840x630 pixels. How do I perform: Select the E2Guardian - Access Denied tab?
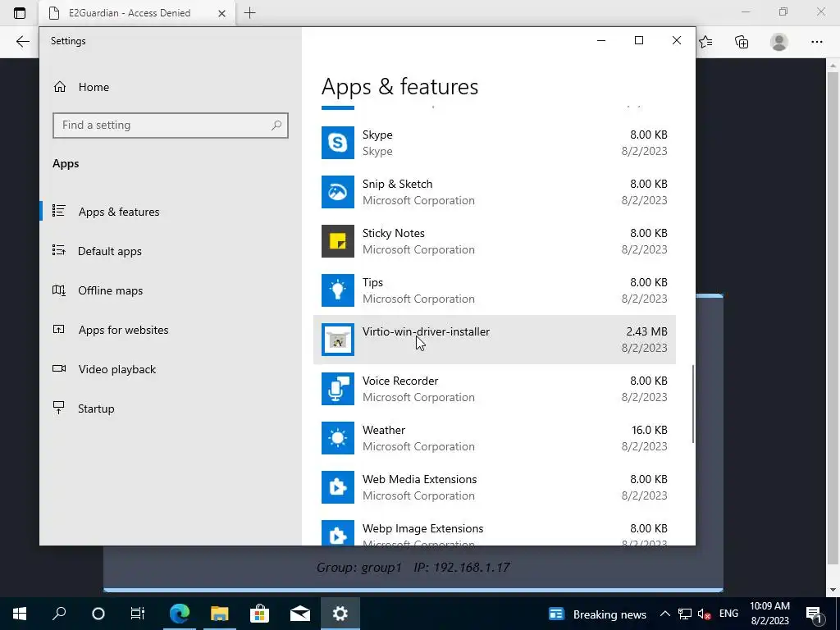(x=129, y=13)
